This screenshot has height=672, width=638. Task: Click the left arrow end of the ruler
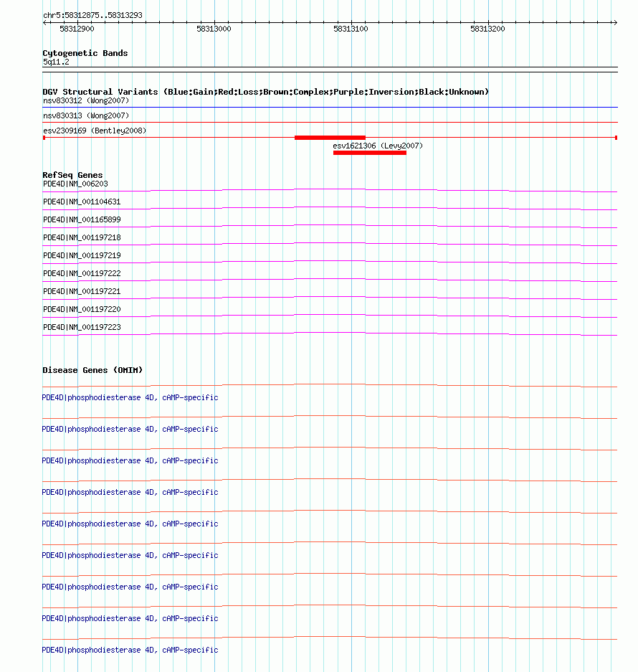point(45,22)
